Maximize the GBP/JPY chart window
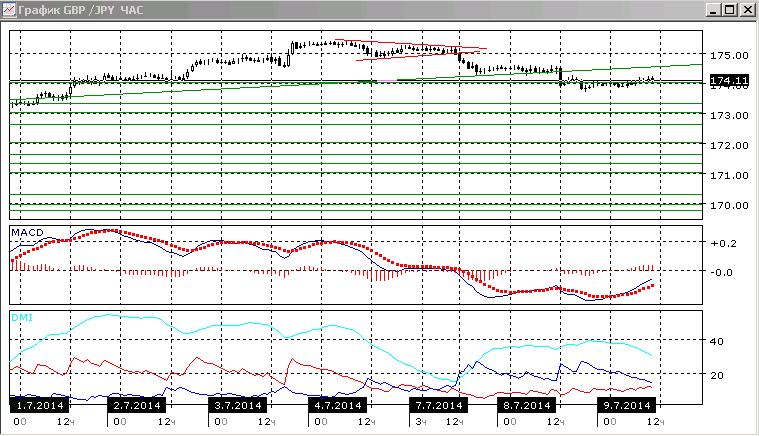759x436 pixels. point(729,10)
